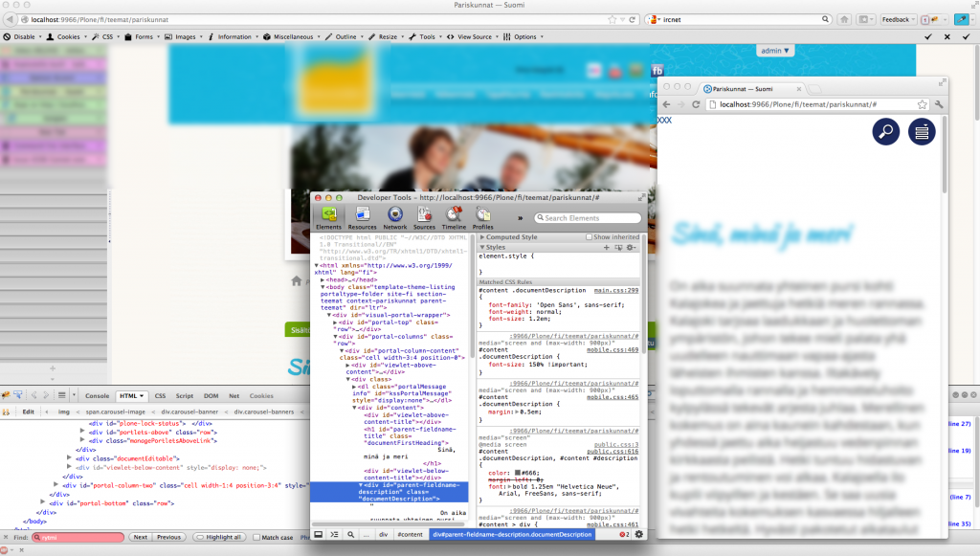The image size is (980, 556).
Task: Open the Chrome wrench menu
Action: click(x=938, y=104)
